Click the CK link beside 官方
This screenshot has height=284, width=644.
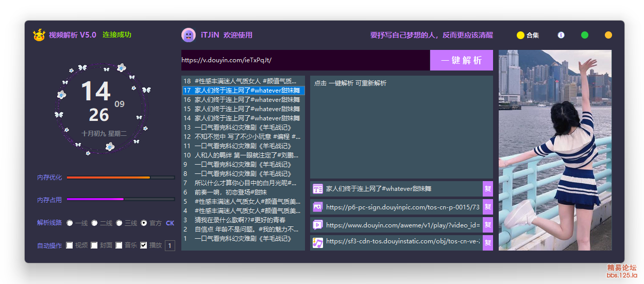pos(170,223)
